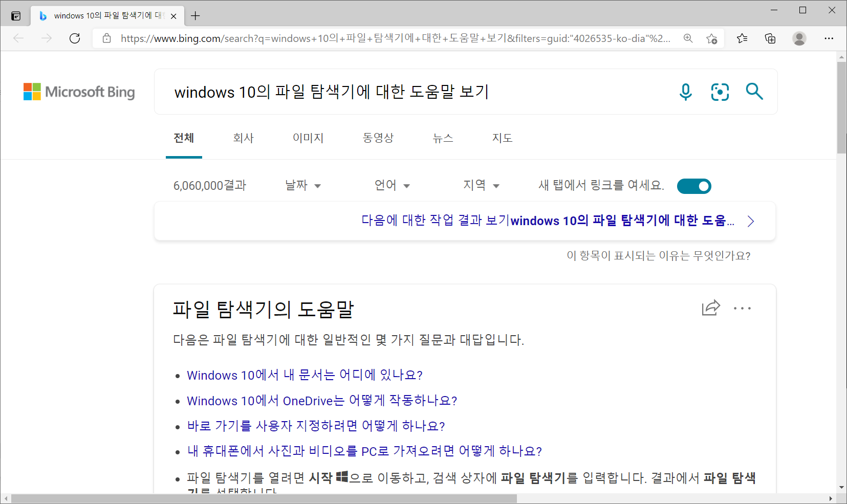Image resolution: width=847 pixels, height=504 pixels.
Task: Click the scroll left arrow
Action: [x=6, y=498]
